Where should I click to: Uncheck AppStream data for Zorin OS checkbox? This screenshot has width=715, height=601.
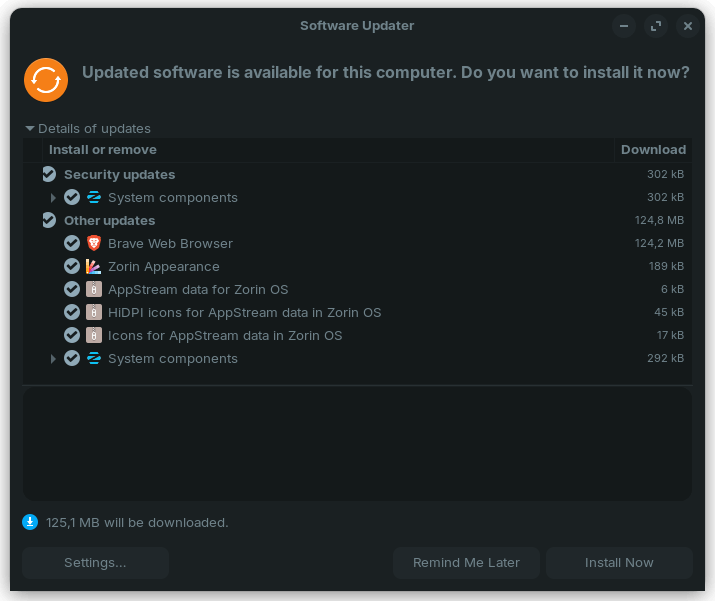click(72, 289)
